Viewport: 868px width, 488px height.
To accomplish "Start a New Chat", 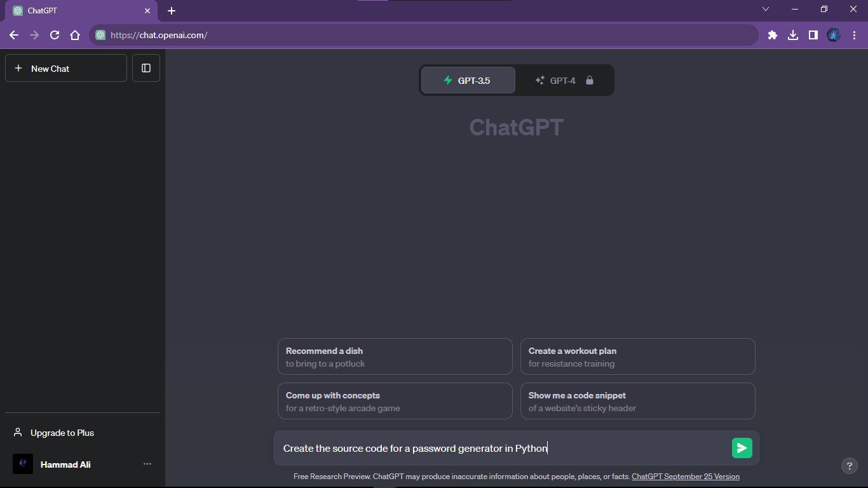I will [66, 68].
